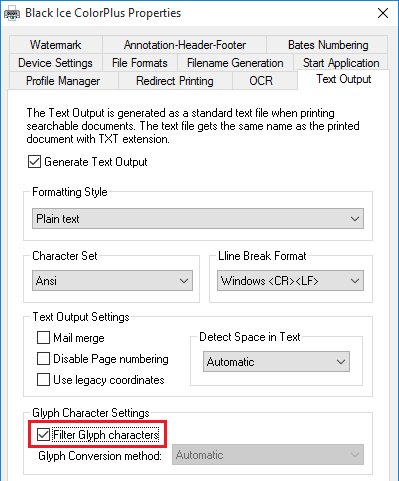This screenshot has width=399, height=481.
Task: Tick Use legacy coordinates checkbox
Action: tap(43, 380)
